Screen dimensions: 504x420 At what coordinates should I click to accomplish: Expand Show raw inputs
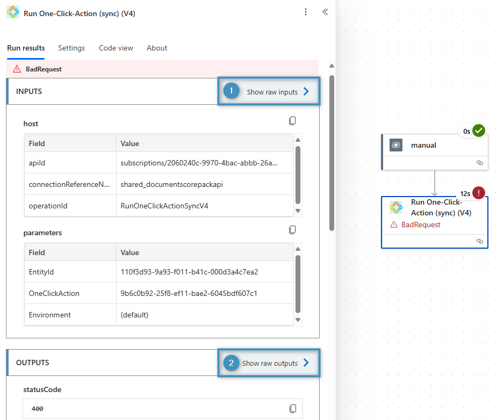(278, 92)
